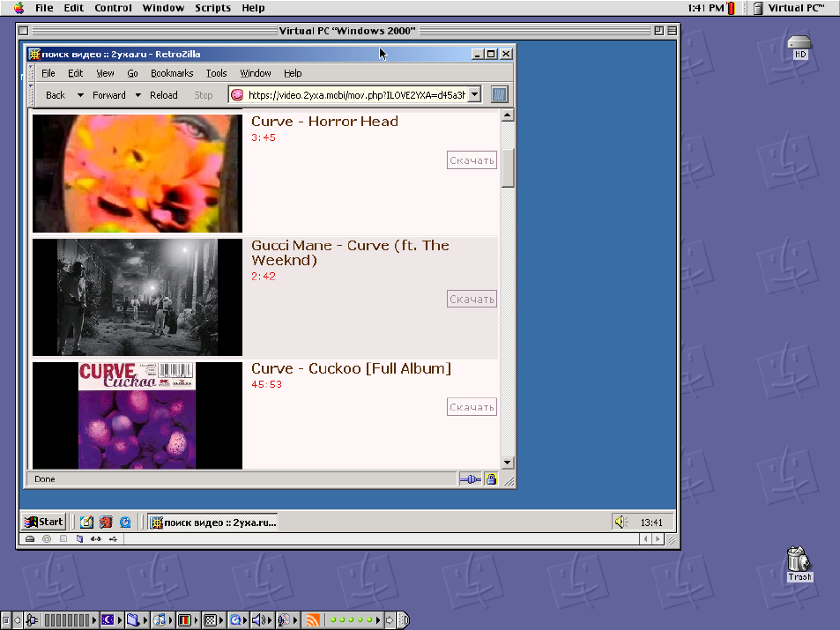Viewport: 840px width, 630px height.
Task: Click the Virtual PC shared folders status icon
Action: pos(80,539)
